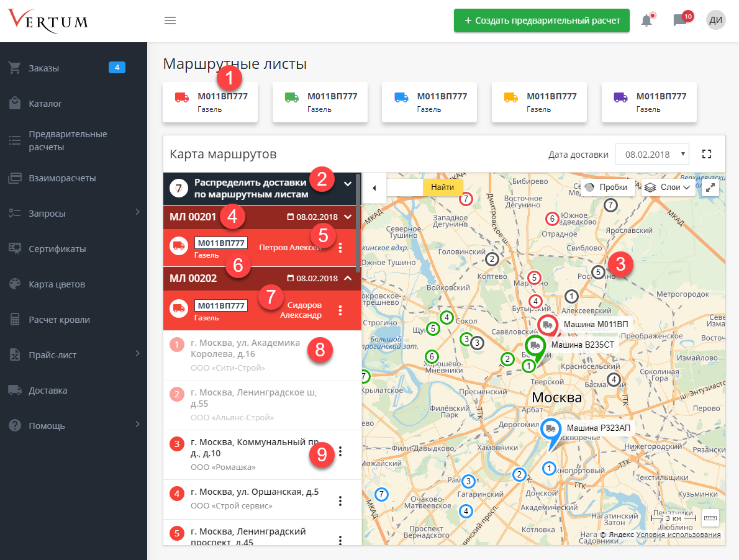Open the Дата доставки date dropdown
The height and width of the screenshot is (560, 739).
(x=651, y=155)
